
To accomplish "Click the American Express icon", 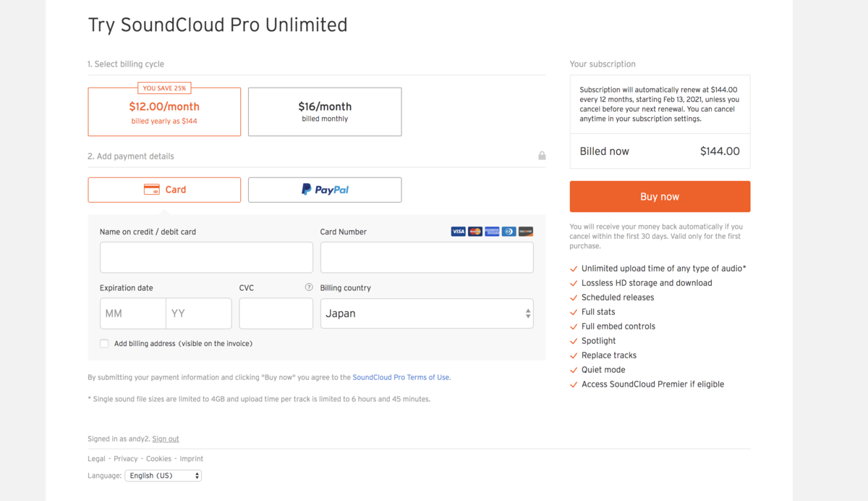I will point(492,231).
